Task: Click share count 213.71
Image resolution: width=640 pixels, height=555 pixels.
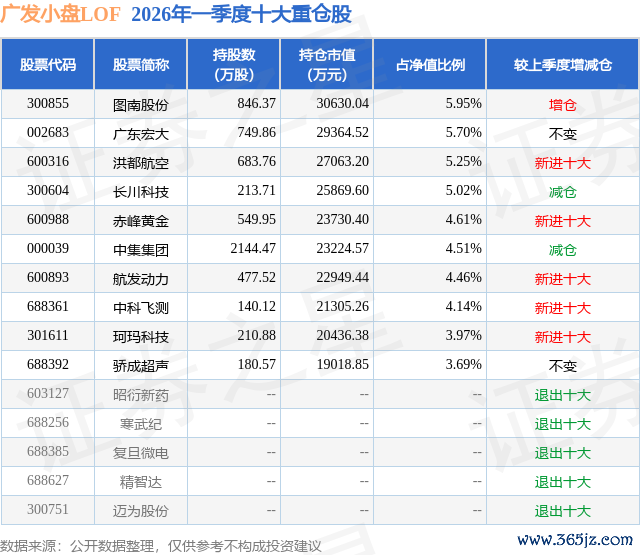Action: coord(257,191)
